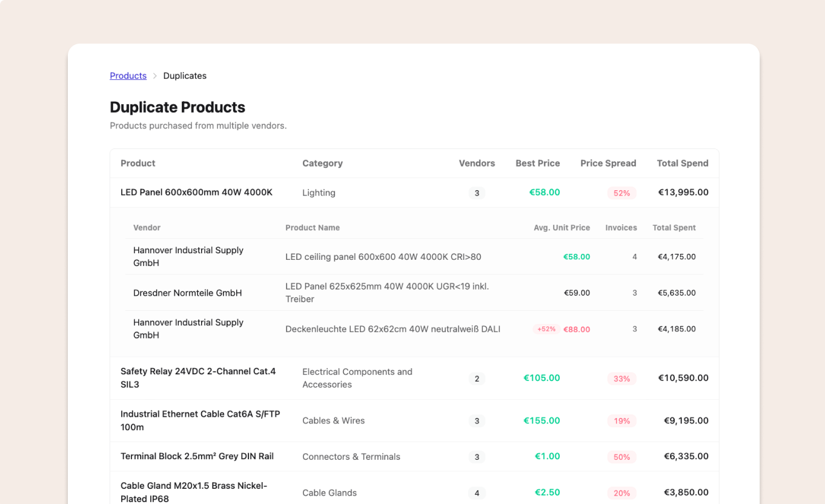Expand the Safety Relay 24VDC product row
The image size is (825, 504).
(198, 378)
